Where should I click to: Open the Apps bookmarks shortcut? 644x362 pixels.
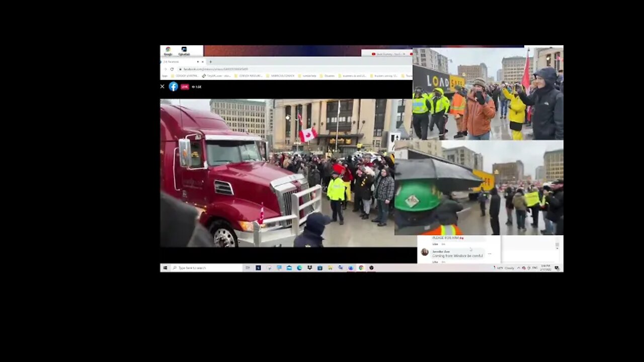pyautogui.click(x=164, y=76)
